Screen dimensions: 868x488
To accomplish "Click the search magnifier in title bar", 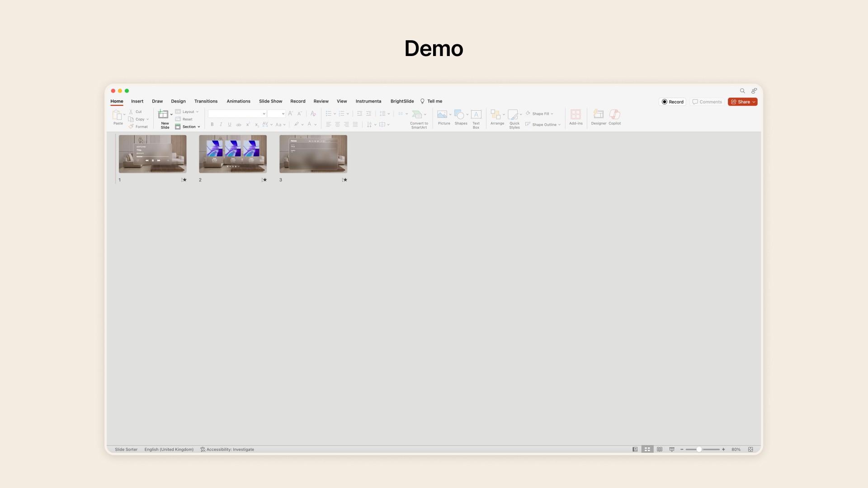I will click(742, 91).
